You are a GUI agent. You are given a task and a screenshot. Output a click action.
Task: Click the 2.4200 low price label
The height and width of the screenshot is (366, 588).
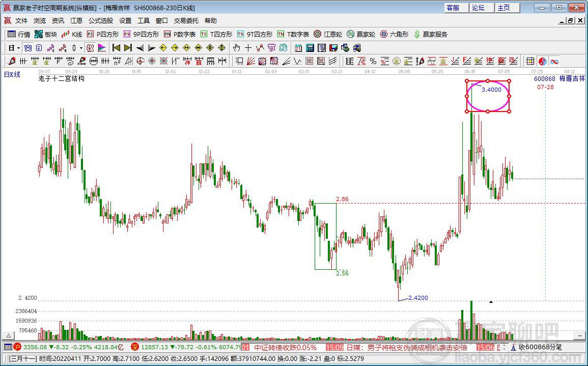click(x=418, y=298)
